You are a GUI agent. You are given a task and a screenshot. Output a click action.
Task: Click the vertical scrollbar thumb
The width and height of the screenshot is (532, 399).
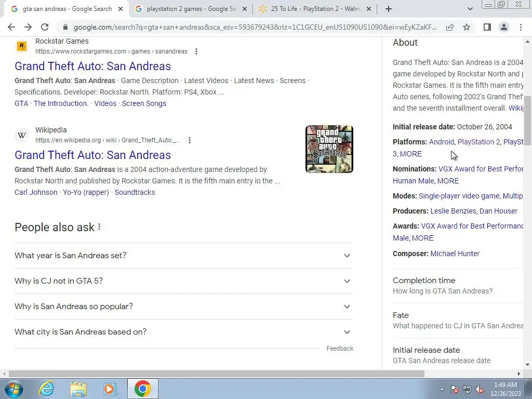[528, 121]
